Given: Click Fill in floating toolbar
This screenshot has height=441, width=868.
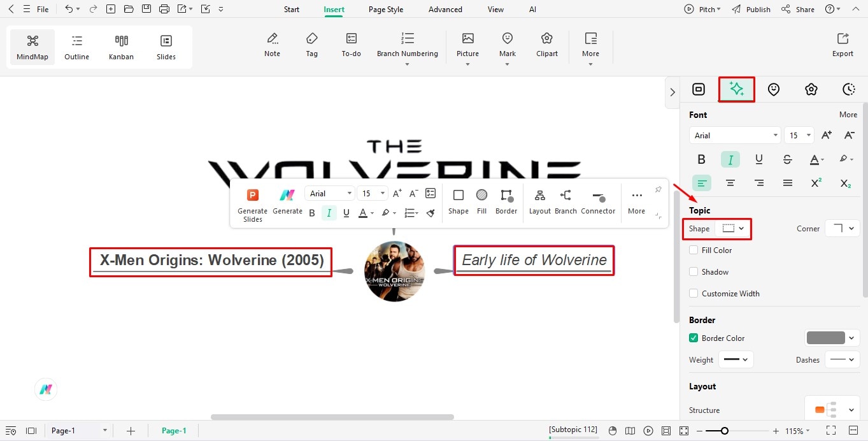Looking at the screenshot, I should click(481, 203).
